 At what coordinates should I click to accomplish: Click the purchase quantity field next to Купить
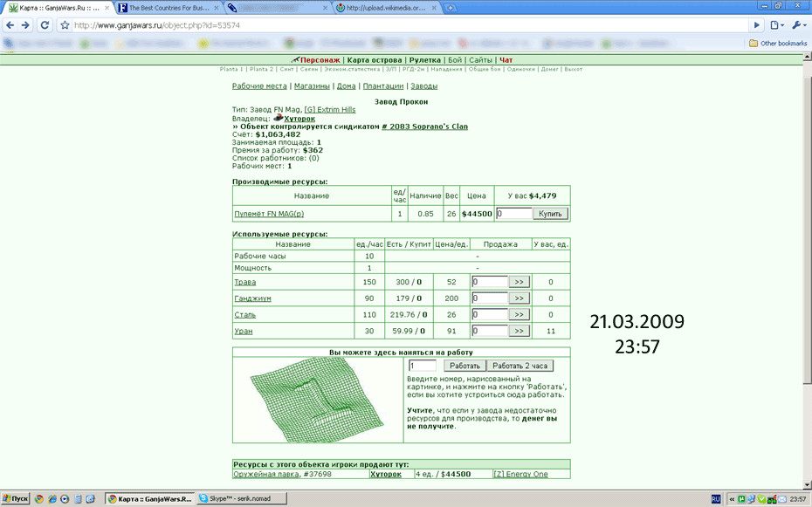click(513, 213)
